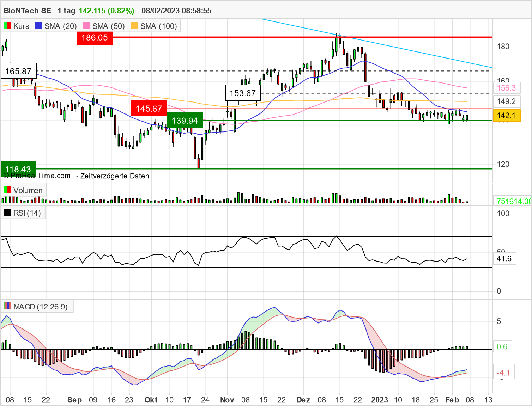Select the yellow 142.1 current price marker
The width and height of the screenshot is (532, 406).
pyautogui.click(x=506, y=115)
